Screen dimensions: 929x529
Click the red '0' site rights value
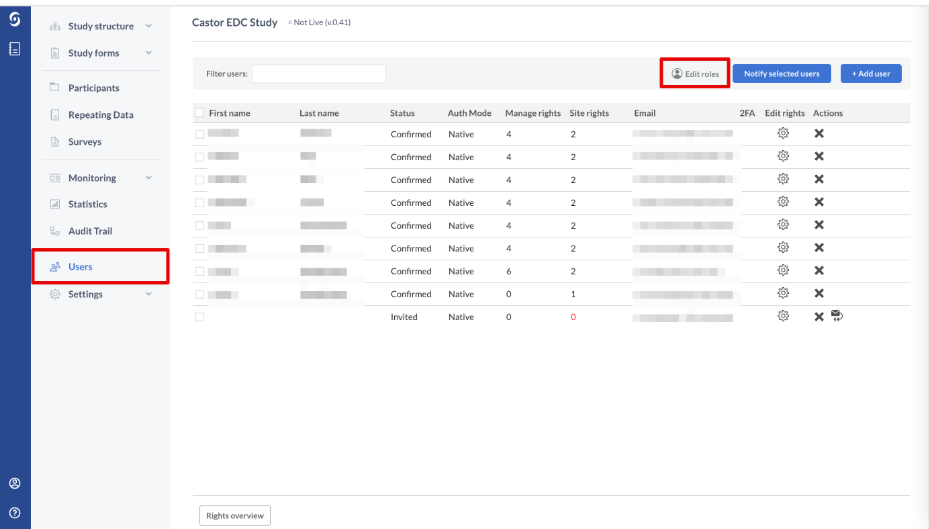coord(573,317)
